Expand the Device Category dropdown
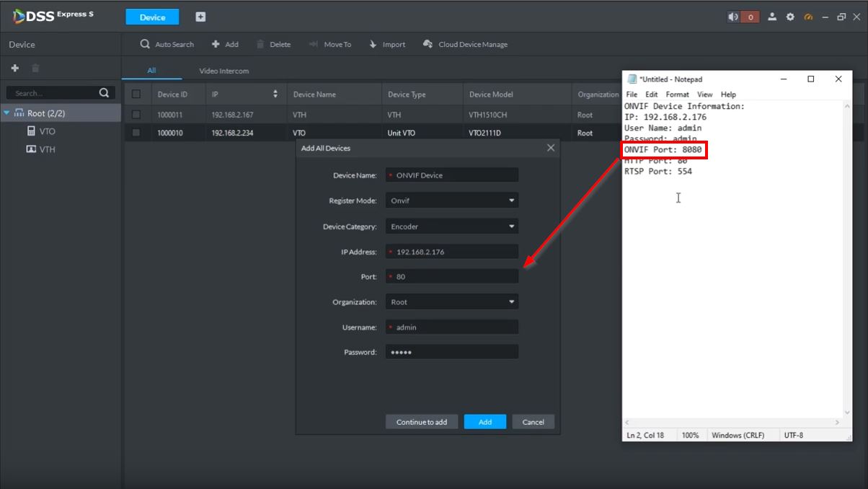Viewport: 868px width, 489px height. point(451,226)
